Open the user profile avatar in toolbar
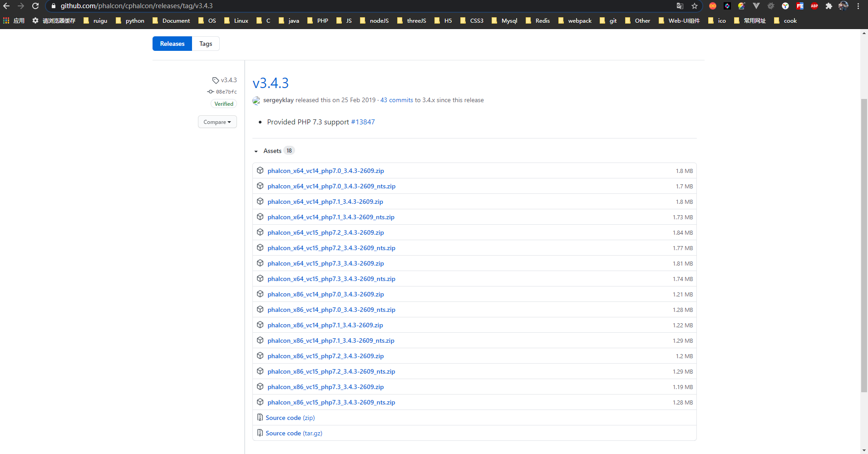868x454 pixels. tap(843, 6)
